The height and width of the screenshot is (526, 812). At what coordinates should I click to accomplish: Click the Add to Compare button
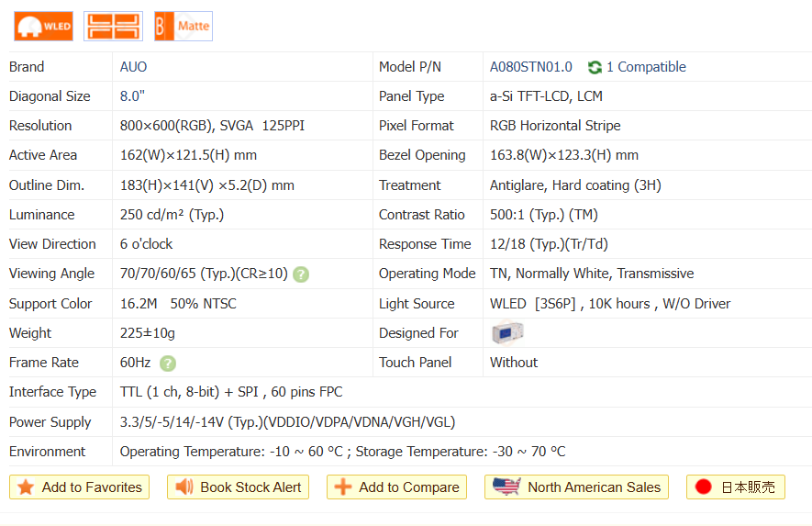coord(396,487)
